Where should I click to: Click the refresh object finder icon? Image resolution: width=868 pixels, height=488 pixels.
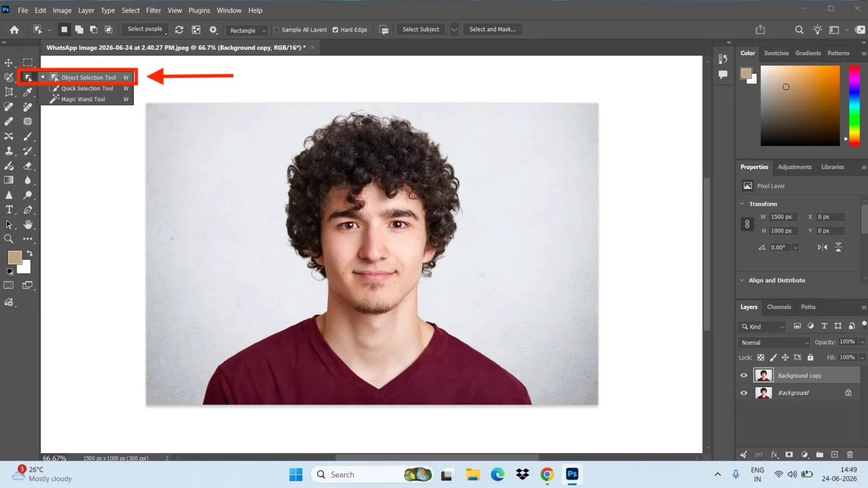pos(179,30)
